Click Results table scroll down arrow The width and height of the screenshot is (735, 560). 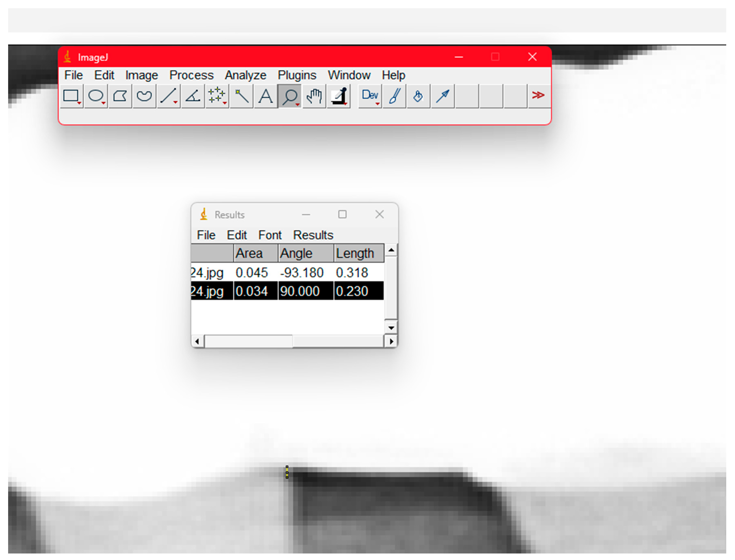tap(391, 328)
